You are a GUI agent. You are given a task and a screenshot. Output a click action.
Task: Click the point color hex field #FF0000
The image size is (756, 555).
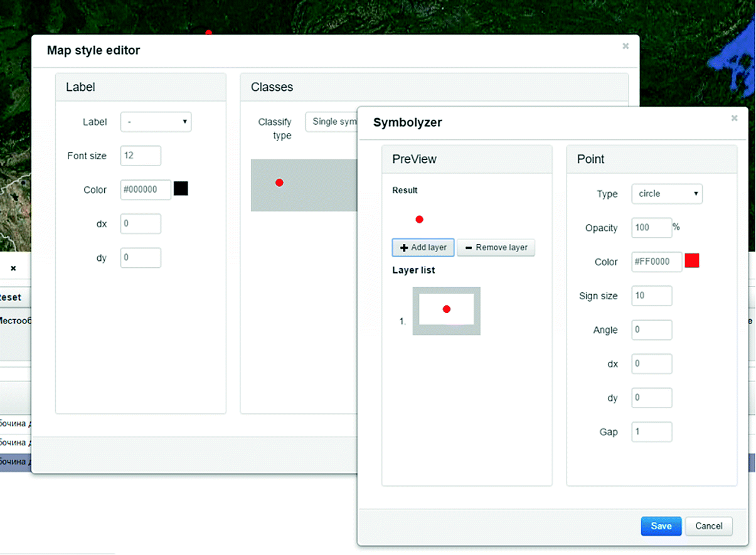pyautogui.click(x=656, y=262)
